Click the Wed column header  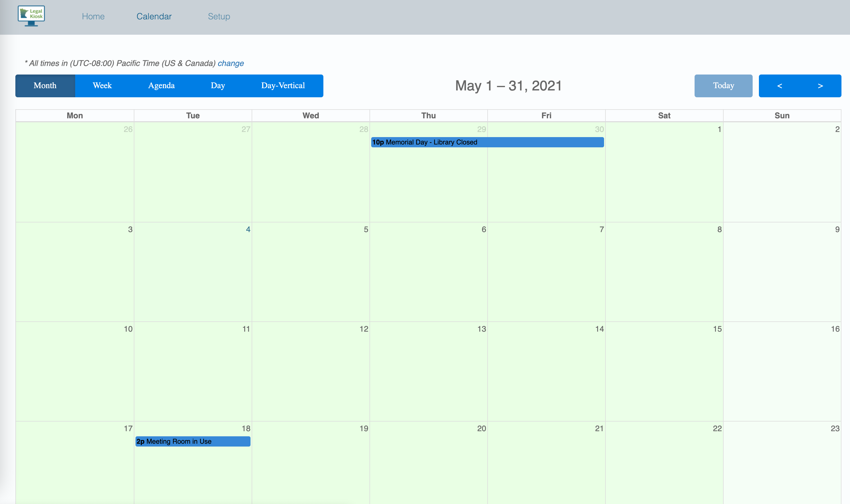(311, 115)
